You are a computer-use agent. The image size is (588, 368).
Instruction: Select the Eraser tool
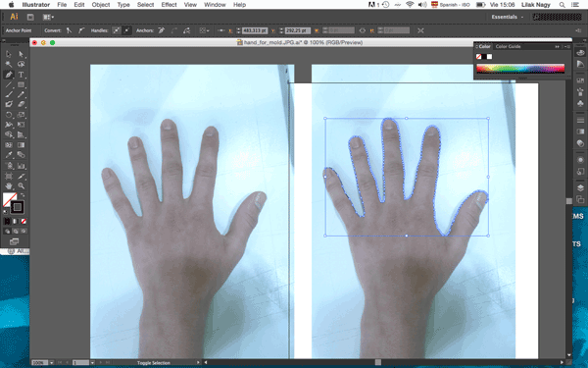[21, 104]
